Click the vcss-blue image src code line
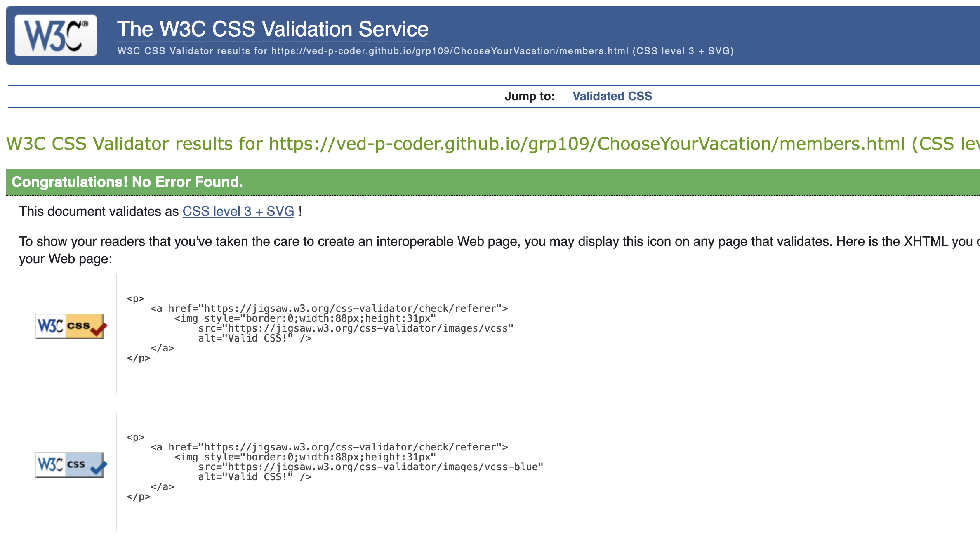Image resolution: width=980 pixels, height=547 pixels. [x=371, y=467]
